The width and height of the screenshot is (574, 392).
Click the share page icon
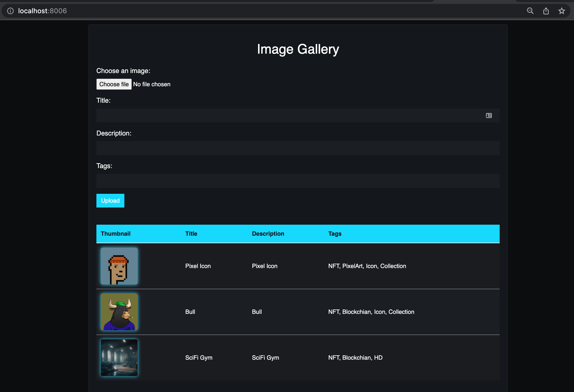pyautogui.click(x=546, y=11)
